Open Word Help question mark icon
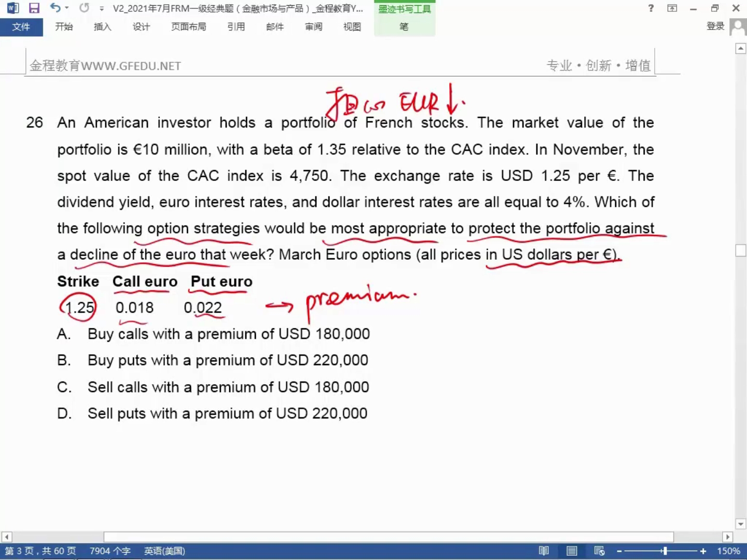The image size is (747, 560). pyautogui.click(x=651, y=8)
